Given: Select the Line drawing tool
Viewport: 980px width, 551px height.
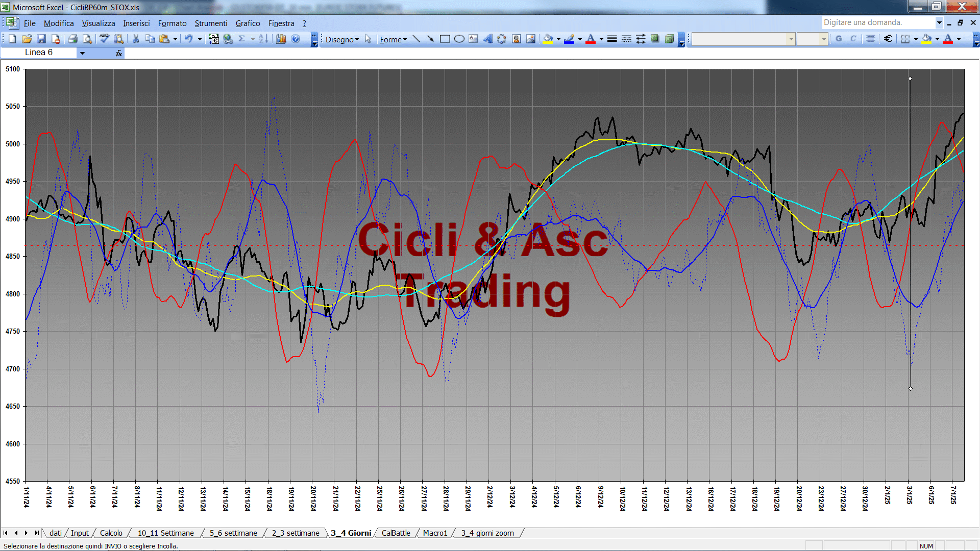Looking at the screenshot, I should pos(416,39).
